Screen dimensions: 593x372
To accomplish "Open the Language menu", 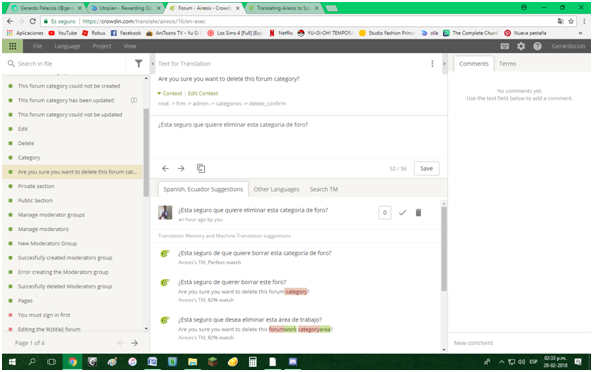I will click(67, 46).
